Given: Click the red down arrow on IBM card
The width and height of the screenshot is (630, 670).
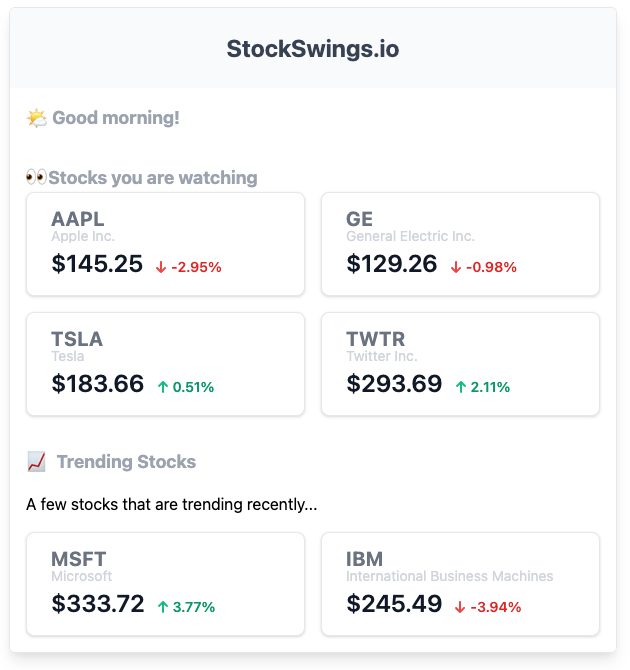Looking at the screenshot, I should point(460,607).
